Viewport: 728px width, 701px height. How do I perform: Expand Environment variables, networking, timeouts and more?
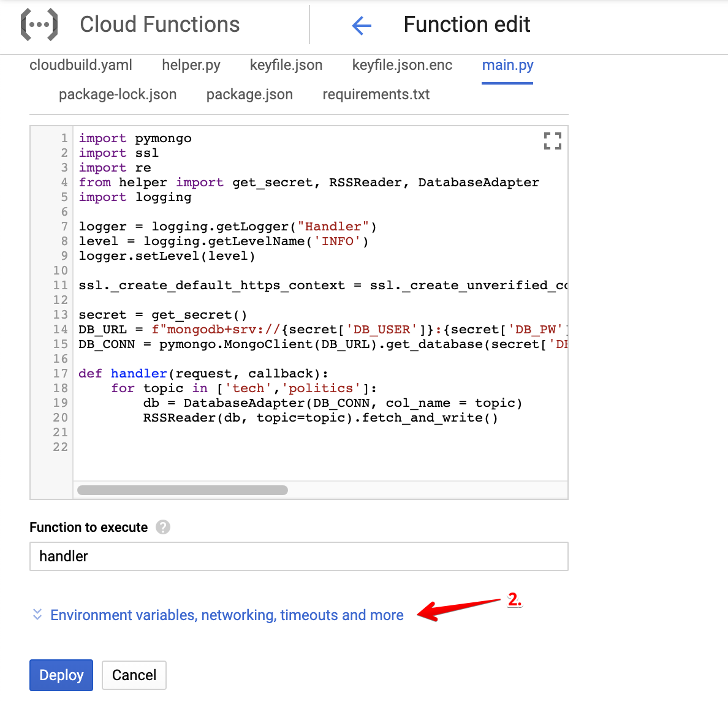click(227, 615)
